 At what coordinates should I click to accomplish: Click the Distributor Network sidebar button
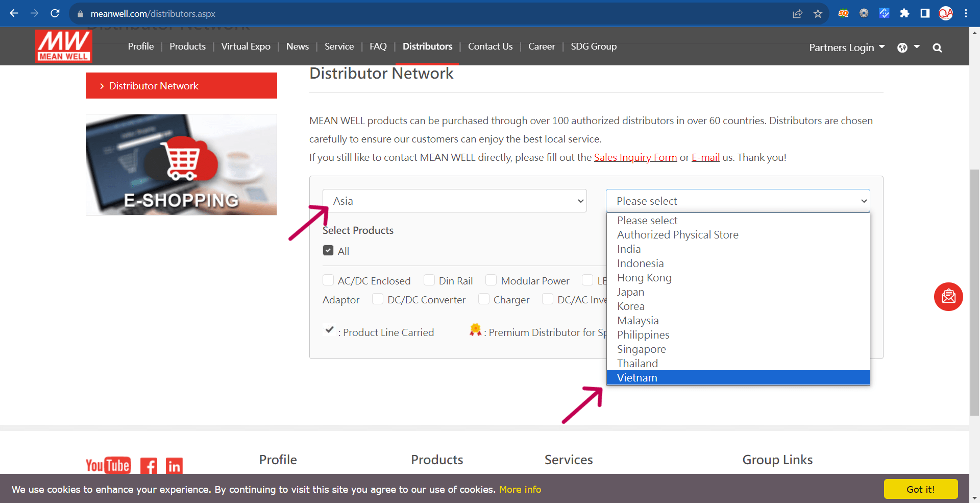tap(181, 86)
